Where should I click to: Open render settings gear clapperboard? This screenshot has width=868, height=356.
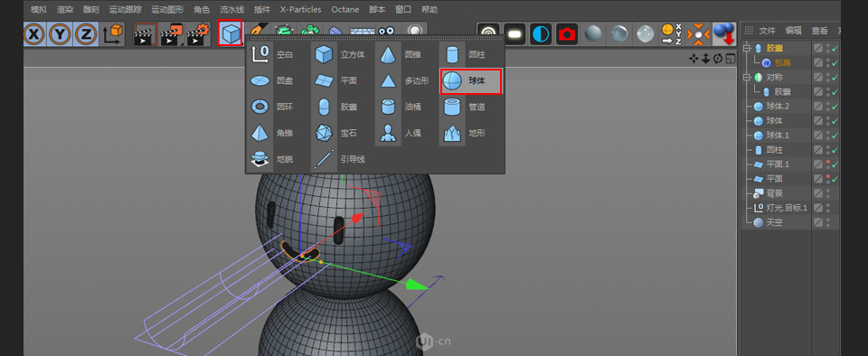(x=198, y=34)
